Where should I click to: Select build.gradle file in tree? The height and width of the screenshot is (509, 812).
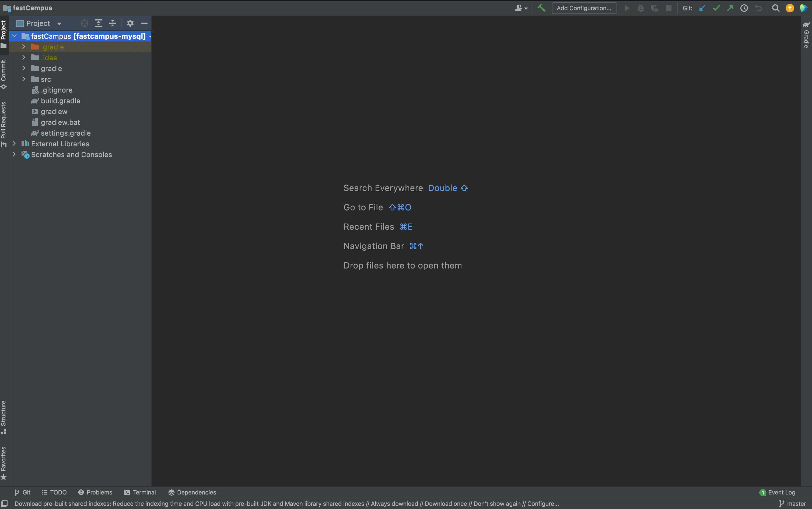pyautogui.click(x=60, y=101)
